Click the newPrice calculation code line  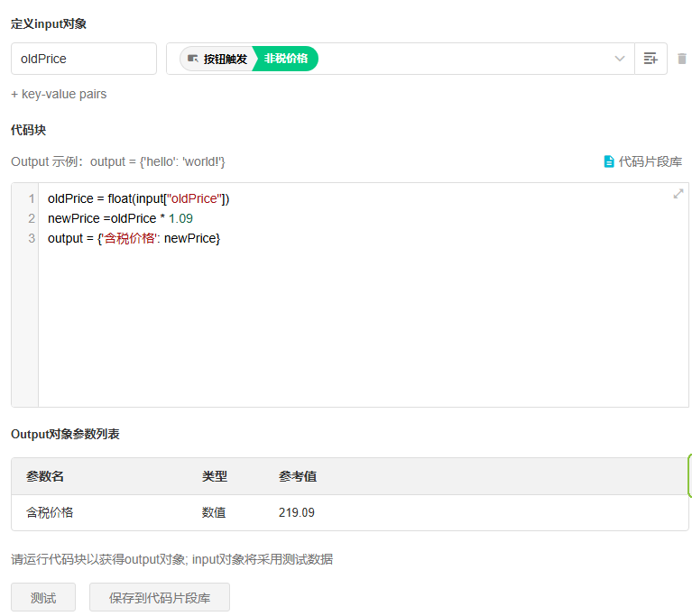coord(120,218)
